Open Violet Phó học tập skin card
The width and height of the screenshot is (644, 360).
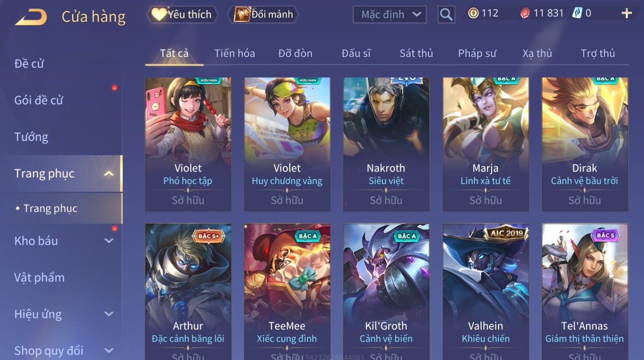[188, 144]
